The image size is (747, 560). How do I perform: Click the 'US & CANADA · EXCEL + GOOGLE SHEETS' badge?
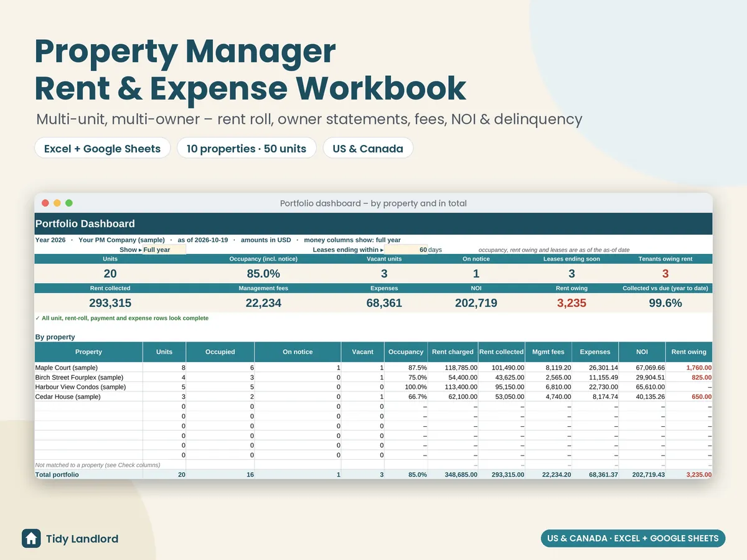point(632,538)
